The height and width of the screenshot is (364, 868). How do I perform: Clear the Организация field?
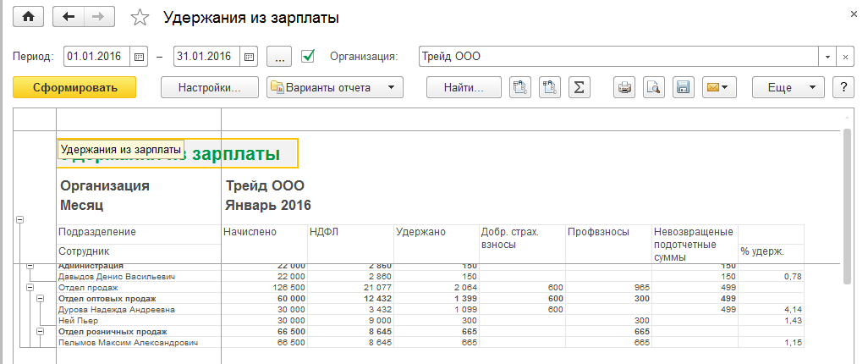(845, 57)
